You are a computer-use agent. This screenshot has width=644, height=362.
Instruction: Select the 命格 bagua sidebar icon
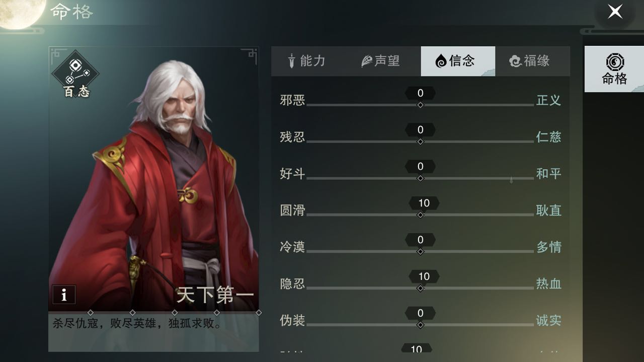614,69
